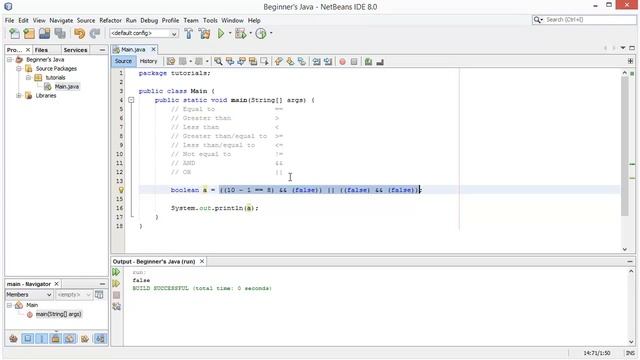Toggle Highlight Search in editor toolbar
This screenshot has width=640, height=360.
(x=253, y=62)
